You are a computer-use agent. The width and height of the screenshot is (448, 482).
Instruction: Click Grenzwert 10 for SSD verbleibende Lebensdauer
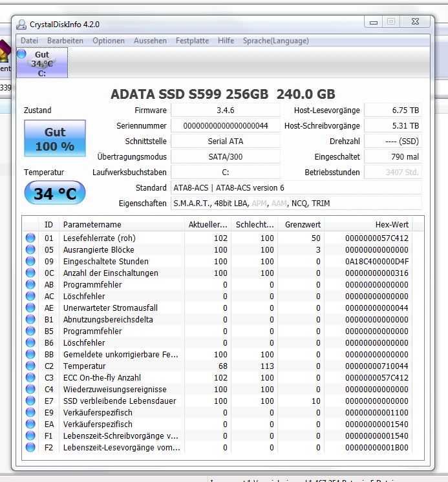[315, 401]
